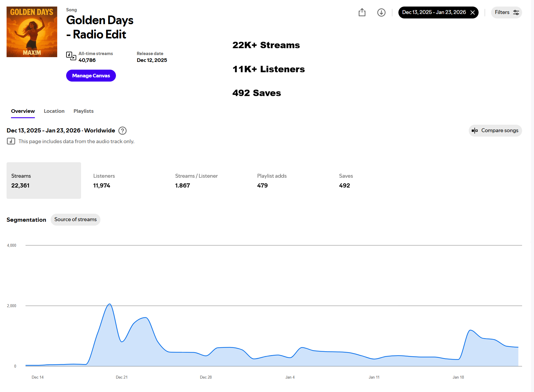Click the download data icon
Viewport: 534px width, 392px height.
[381, 12]
